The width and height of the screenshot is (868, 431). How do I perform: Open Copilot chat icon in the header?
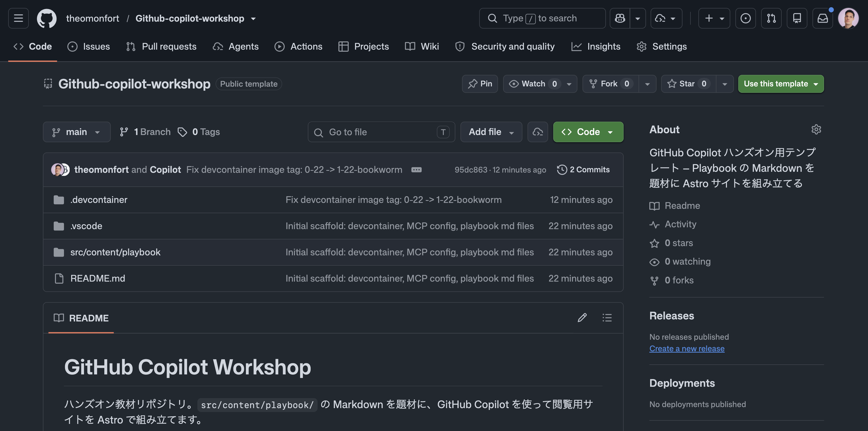click(620, 18)
